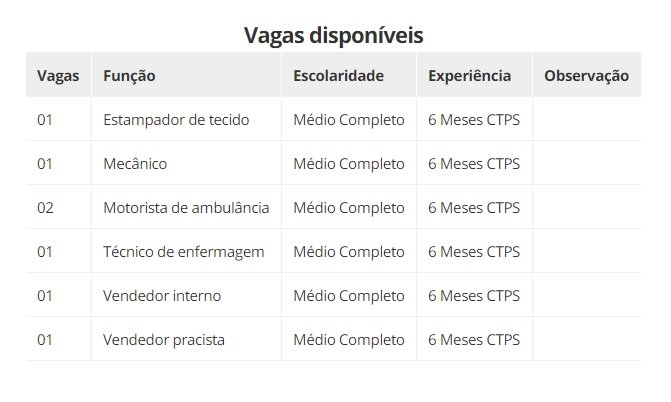Click 6 Meses CTPS for Estampador
671x402 pixels.
[474, 120]
